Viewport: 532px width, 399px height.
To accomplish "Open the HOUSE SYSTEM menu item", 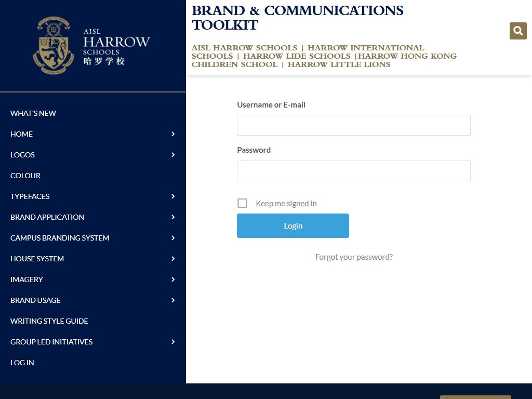I will [37, 259].
